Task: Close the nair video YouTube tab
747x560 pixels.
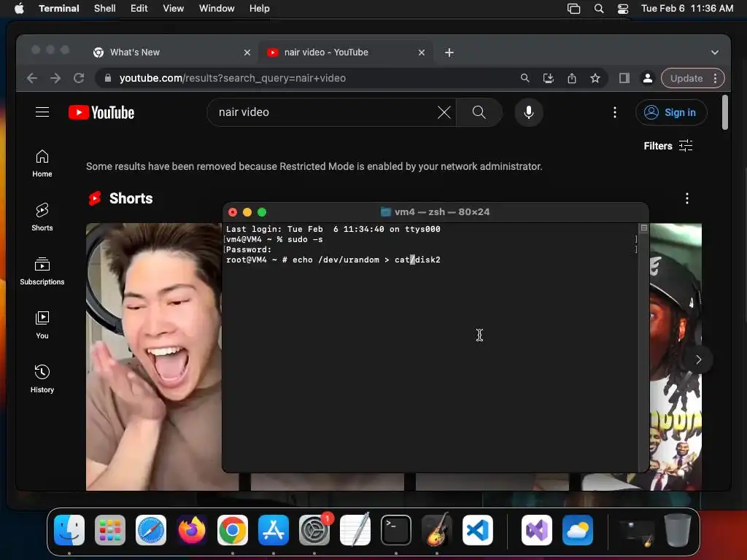Action: (x=421, y=52)
